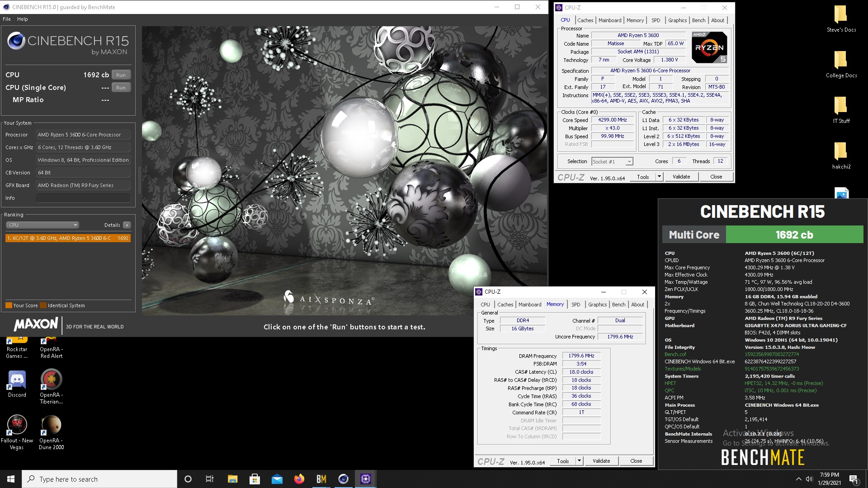Viewport: 868px width, 488px height.
Task: Open Ranking Details arrow button
Action: tap(127, 225)
